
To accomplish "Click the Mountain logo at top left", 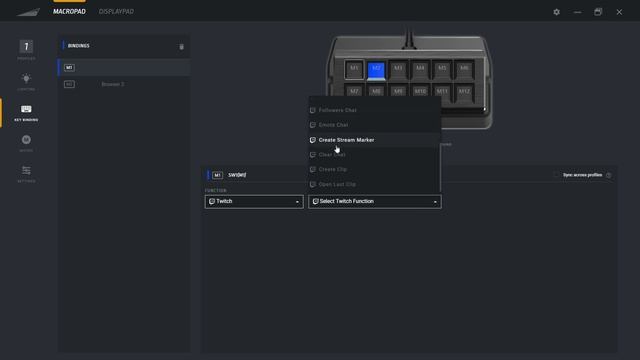I will 28,12.
